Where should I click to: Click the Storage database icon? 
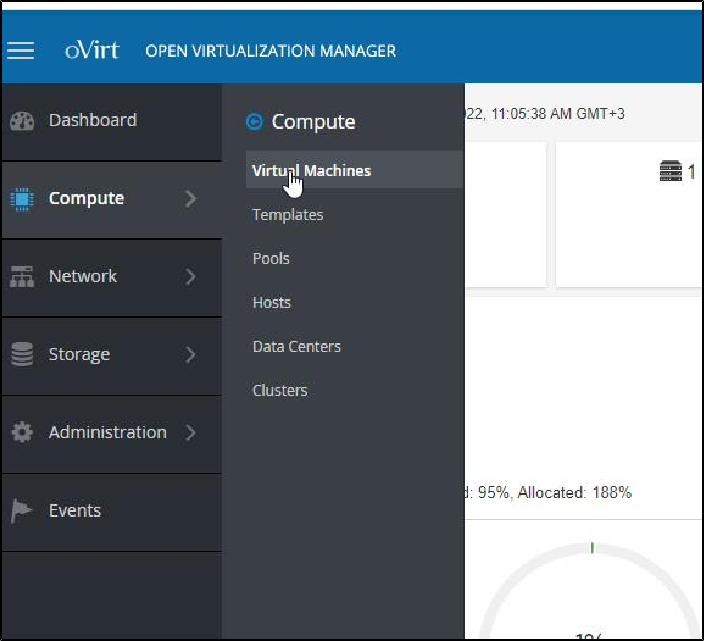click(22, 355)
